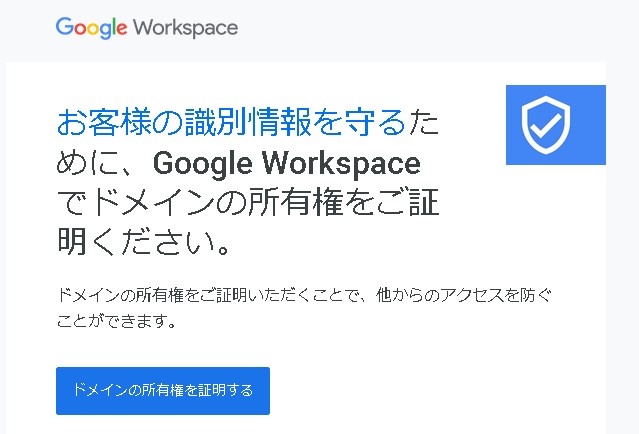
Task: Click the めに、 text before Google Workspace
Action: tap(101, 163)
